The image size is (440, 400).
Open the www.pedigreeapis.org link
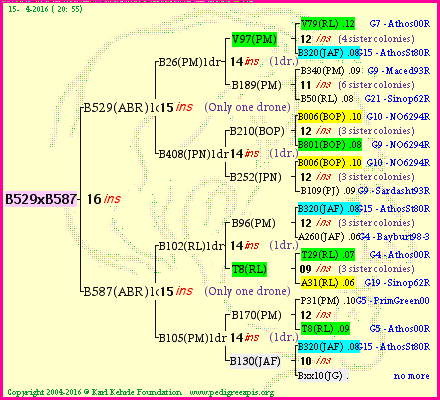(232, 392)
